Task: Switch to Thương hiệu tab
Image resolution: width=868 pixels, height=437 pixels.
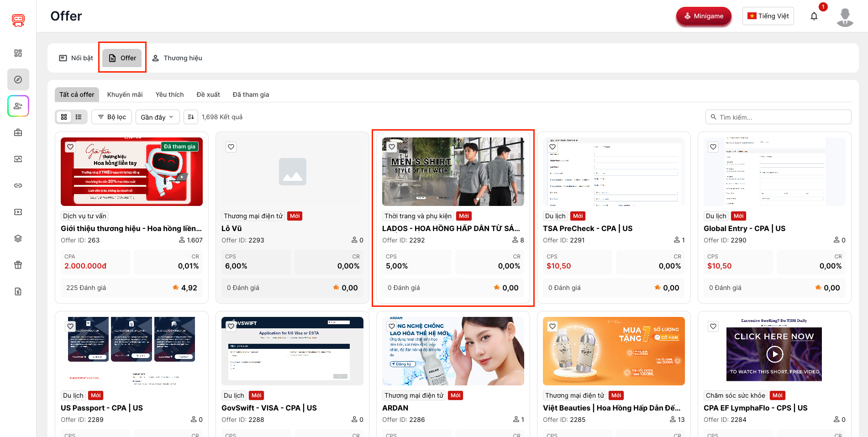Action: pyautogui.click(x=177, y=58)
